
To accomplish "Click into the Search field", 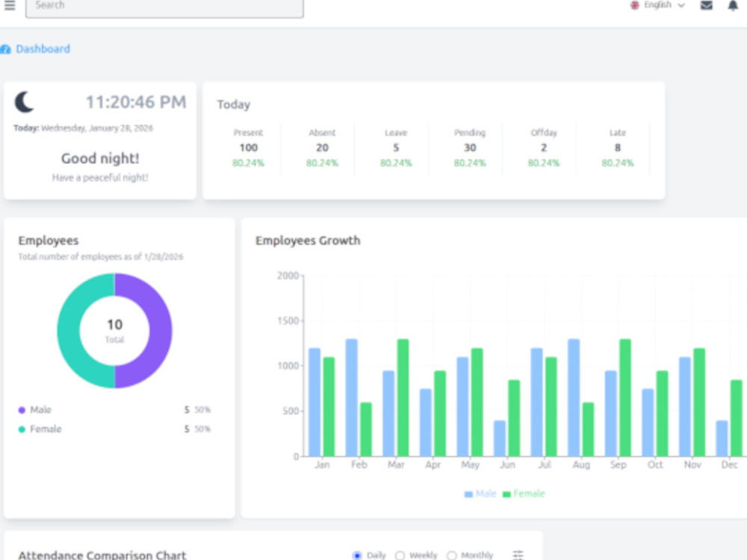I will 164,7.
